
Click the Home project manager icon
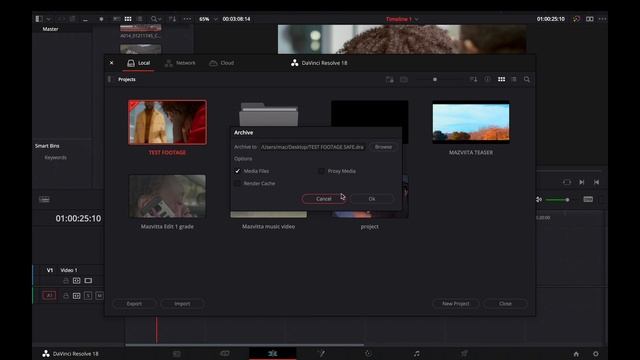[x=576, y=354]
